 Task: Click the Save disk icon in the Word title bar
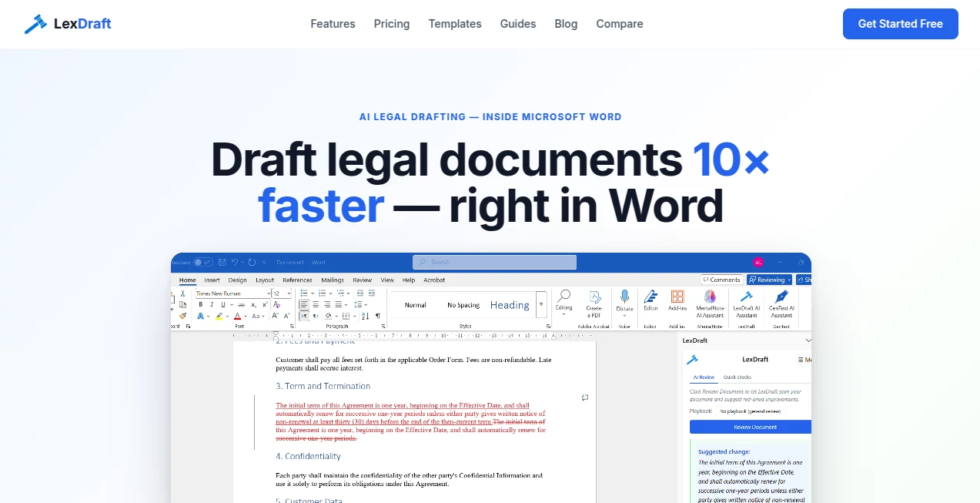[x=222, y=262]
